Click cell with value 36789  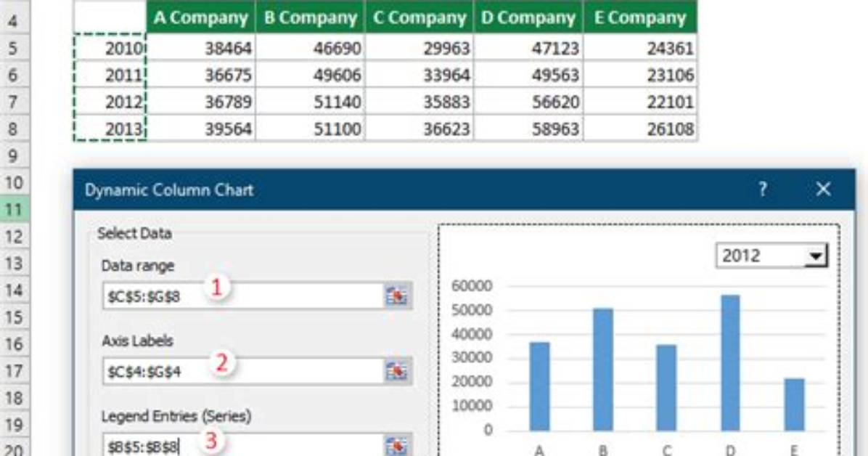tap(201, 102)
